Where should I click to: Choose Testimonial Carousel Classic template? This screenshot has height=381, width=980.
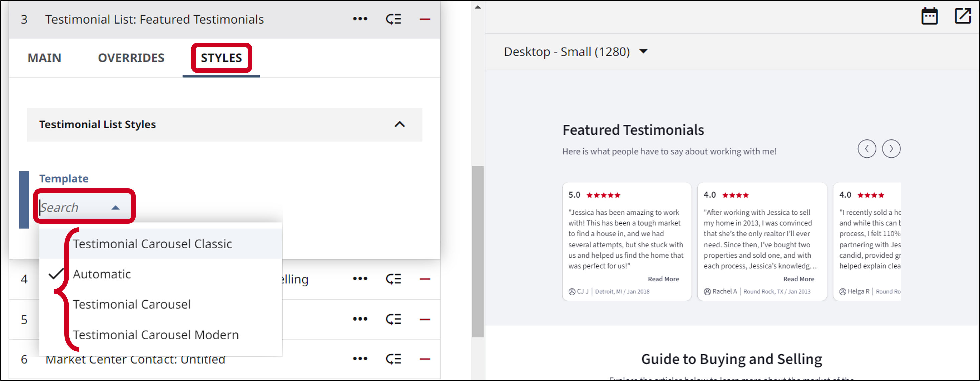click(160, 244)
